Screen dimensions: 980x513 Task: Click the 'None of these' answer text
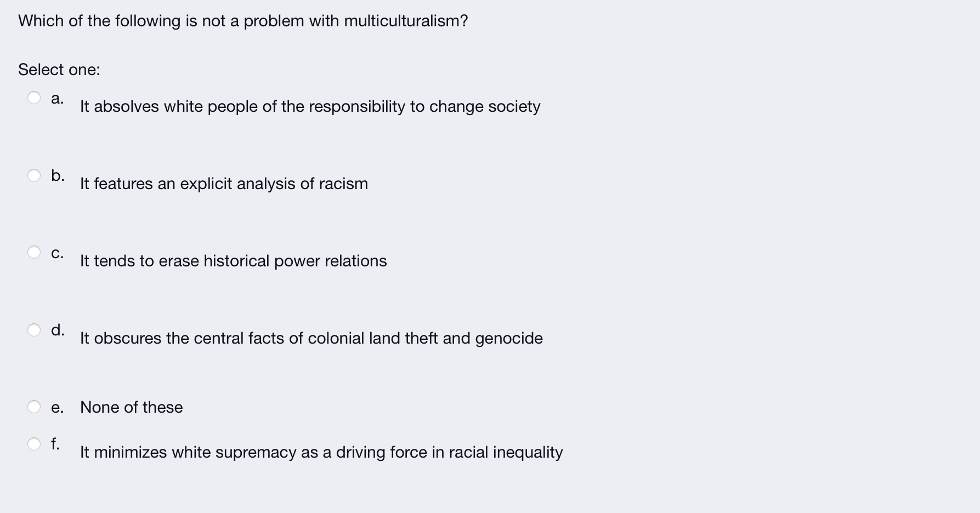131,407
